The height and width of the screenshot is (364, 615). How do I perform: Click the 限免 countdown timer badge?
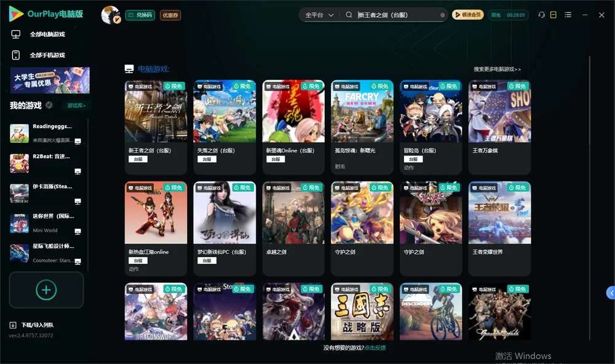click(508, 15)
